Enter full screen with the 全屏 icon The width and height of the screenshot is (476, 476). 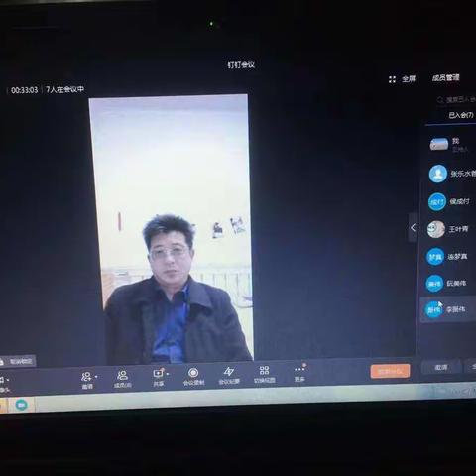pyautogui.click(x=392, y=79)
